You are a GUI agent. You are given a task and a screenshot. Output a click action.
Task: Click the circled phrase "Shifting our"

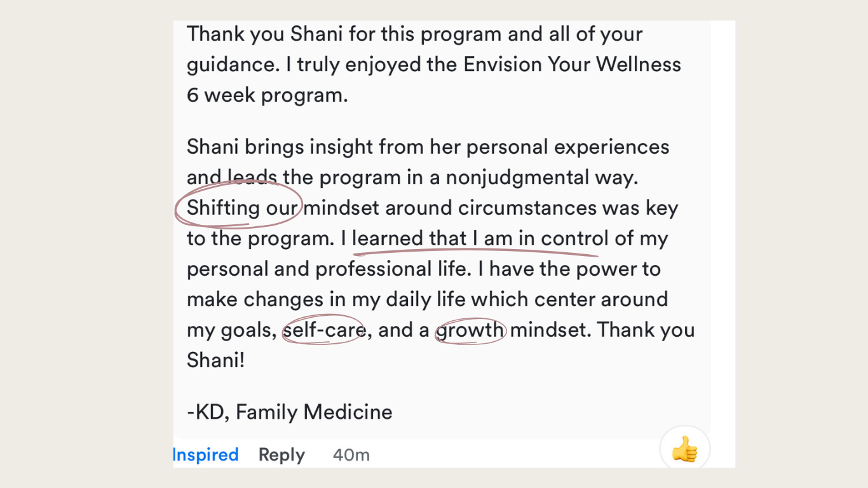point(242,208)
